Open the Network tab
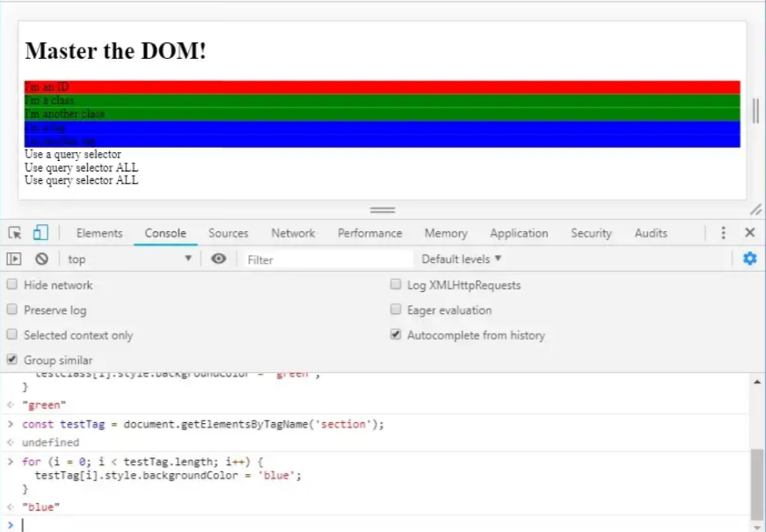Screen dimensions: 766x532 point(293,233)
